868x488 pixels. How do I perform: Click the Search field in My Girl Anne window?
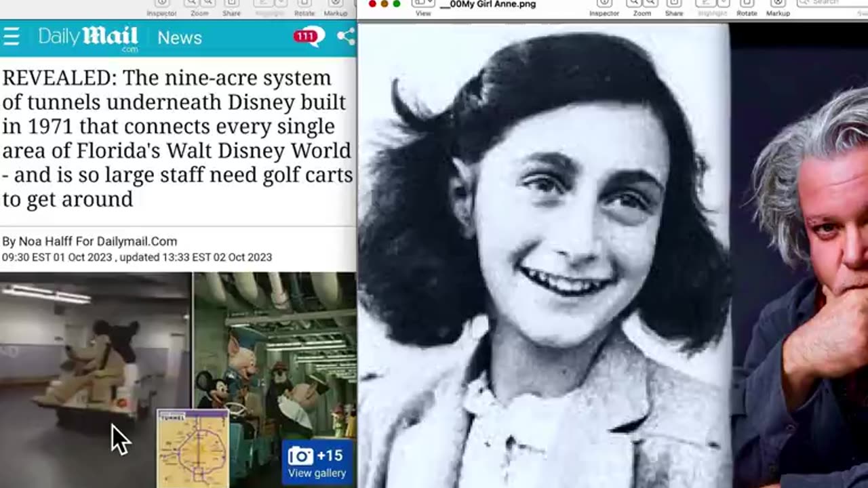click(x=833, y=3)
